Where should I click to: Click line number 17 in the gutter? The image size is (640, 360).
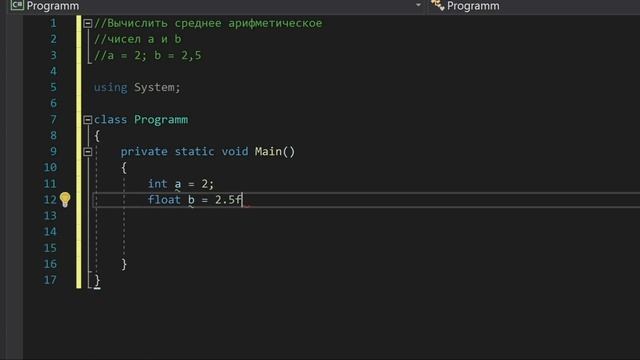point(50,280)
